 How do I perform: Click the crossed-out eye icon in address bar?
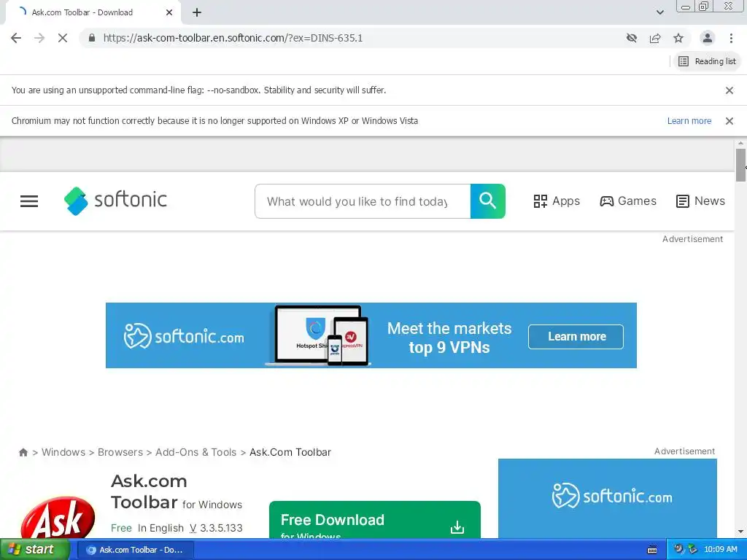pos(632,38)
